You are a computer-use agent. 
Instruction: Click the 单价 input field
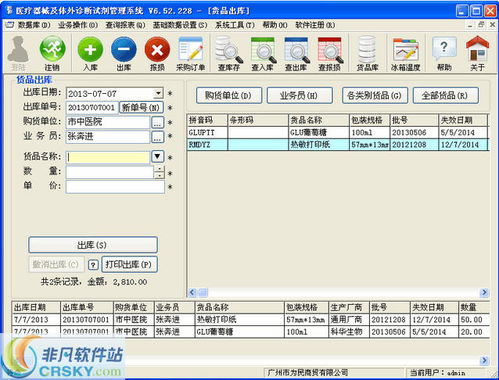115,187
